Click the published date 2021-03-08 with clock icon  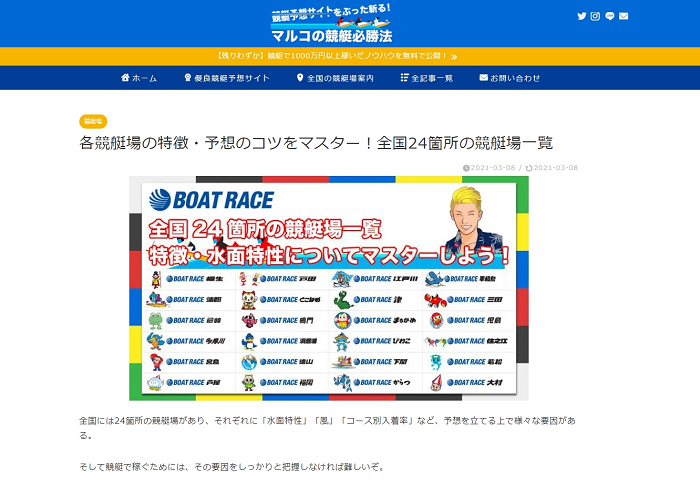pos(489,168)
